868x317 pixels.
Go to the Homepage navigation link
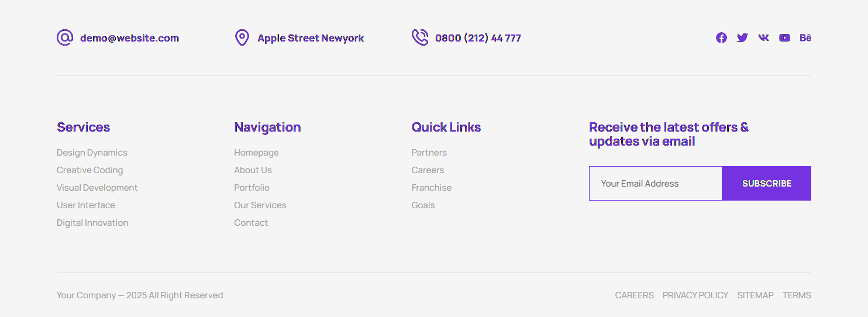(256, 153)
